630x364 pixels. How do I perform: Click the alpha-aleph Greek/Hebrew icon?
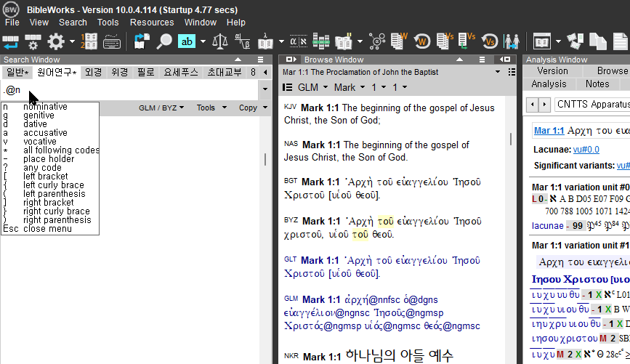tap(299, 41)
